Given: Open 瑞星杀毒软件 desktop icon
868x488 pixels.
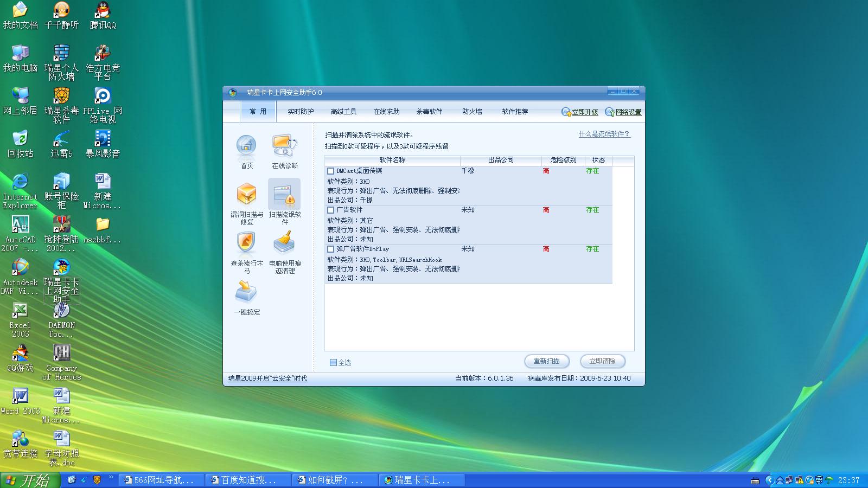Looking at the screenshot, I should (61, 105).
